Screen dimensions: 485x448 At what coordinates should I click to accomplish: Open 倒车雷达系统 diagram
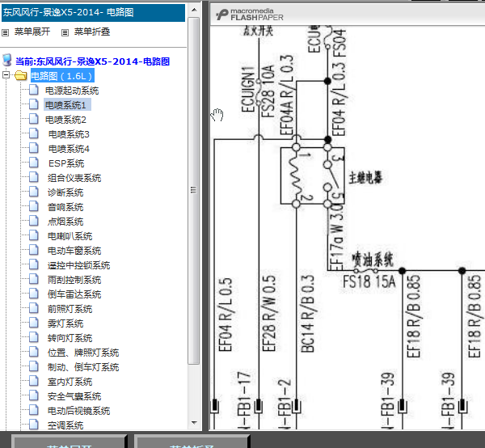[74, 294]
